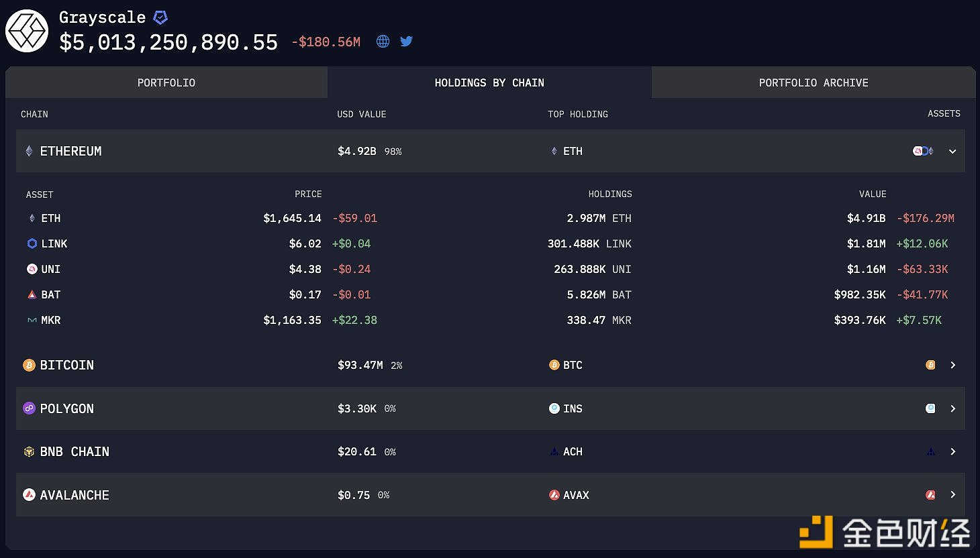Click the PRICE column header
This screenshot has width=980, height=558.
click(x=308, y=194)
